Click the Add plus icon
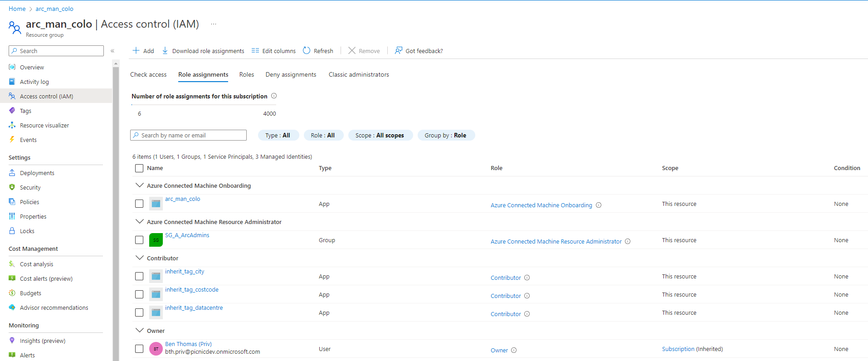The height and width of the screenshot is (361, 868). coord(136,50)
